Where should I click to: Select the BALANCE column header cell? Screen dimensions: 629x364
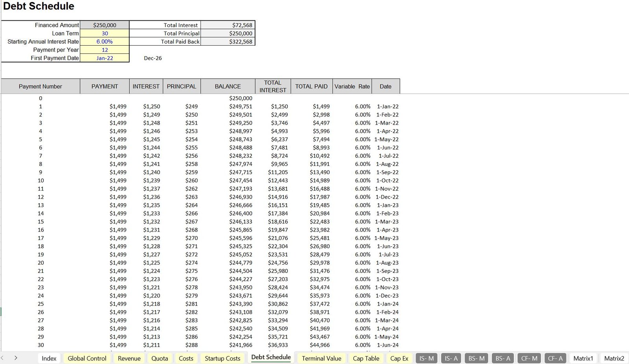[228, 86]
